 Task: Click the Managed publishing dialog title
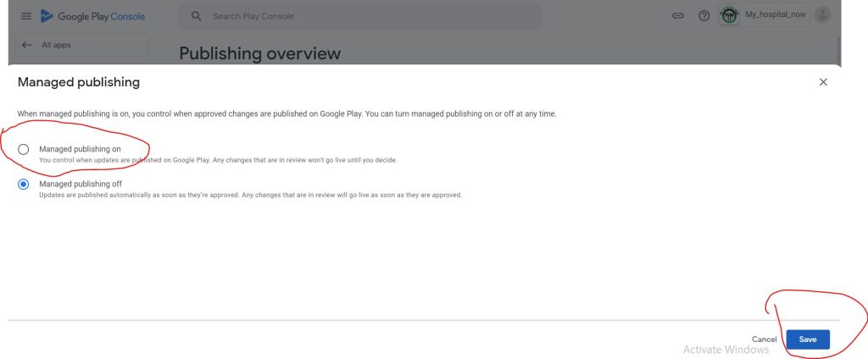[79, 82]
